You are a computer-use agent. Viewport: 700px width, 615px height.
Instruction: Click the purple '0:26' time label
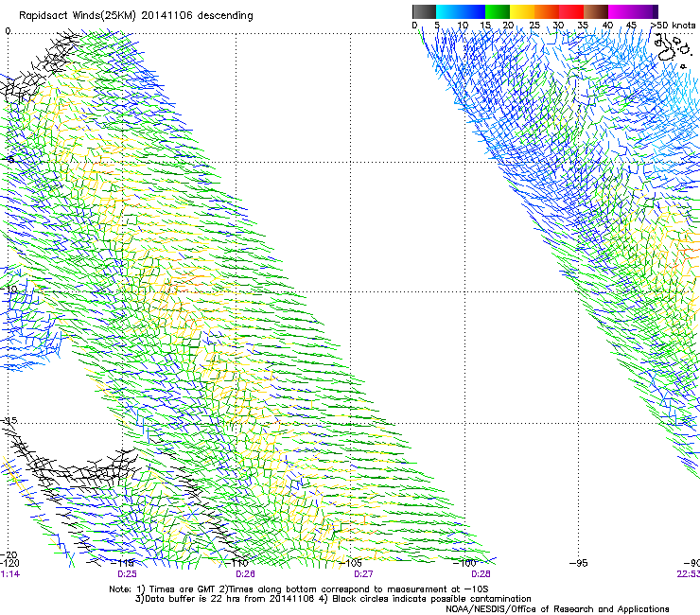[x=245, y=574]
